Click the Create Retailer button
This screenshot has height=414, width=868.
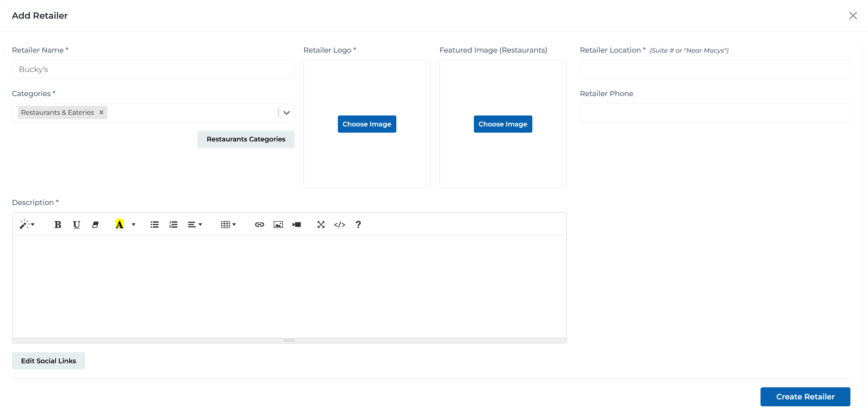coord(805,396)
